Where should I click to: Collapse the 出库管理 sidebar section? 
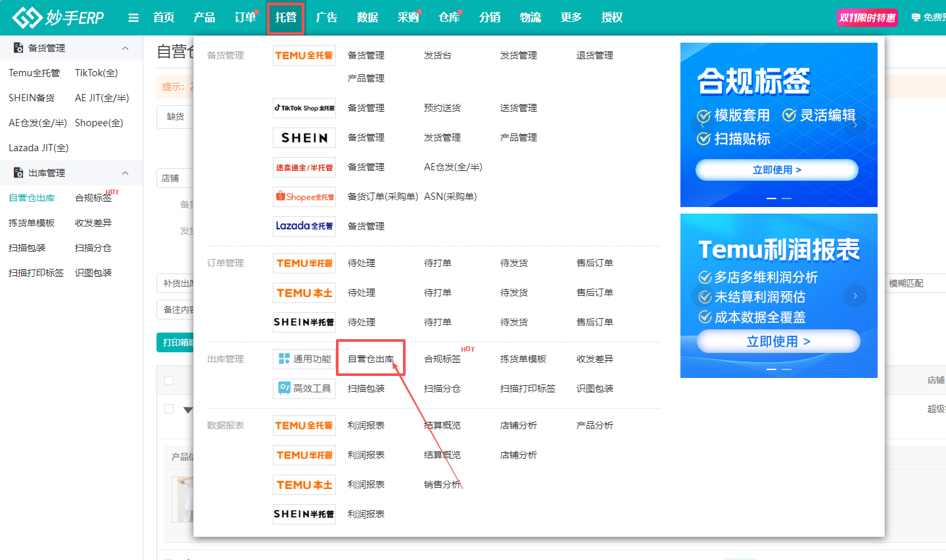[x=125, y=173]
